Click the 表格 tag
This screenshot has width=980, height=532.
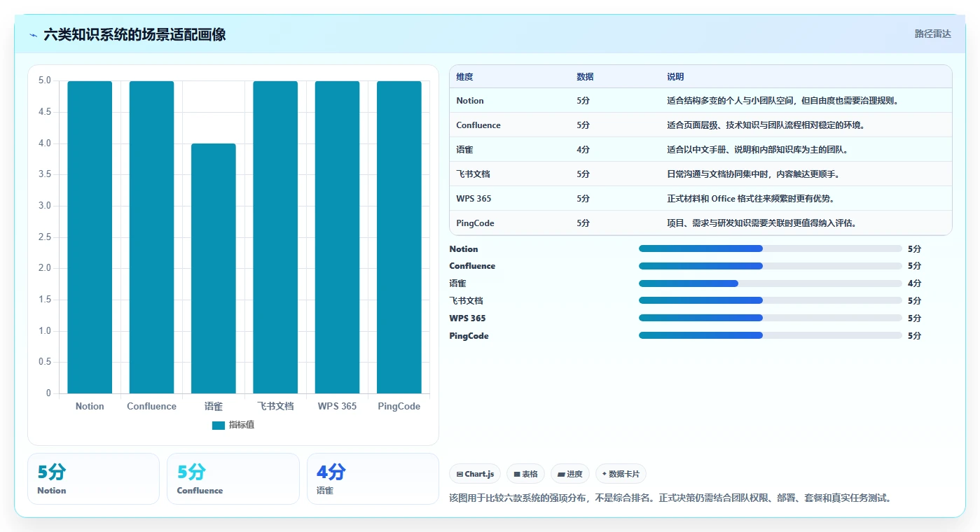525,474
